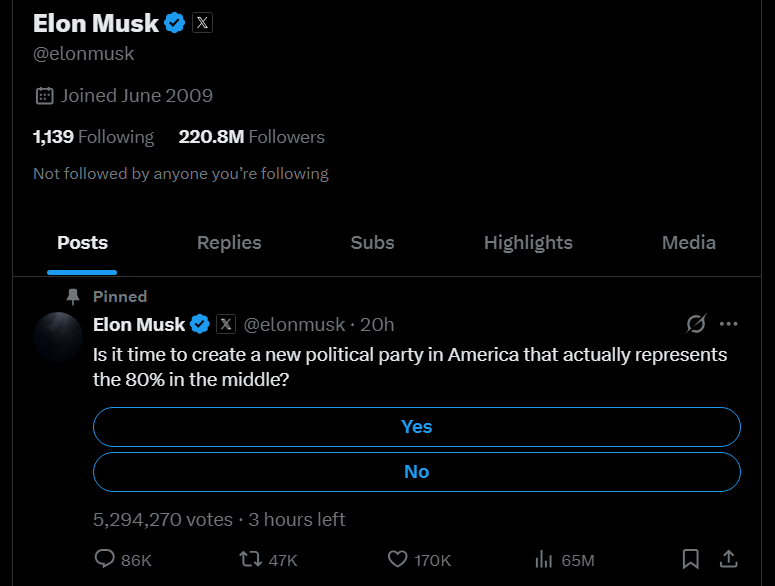775x586 pixels.
Task: Switch to the Highlights tab
Action: click(x=528, y=243)
